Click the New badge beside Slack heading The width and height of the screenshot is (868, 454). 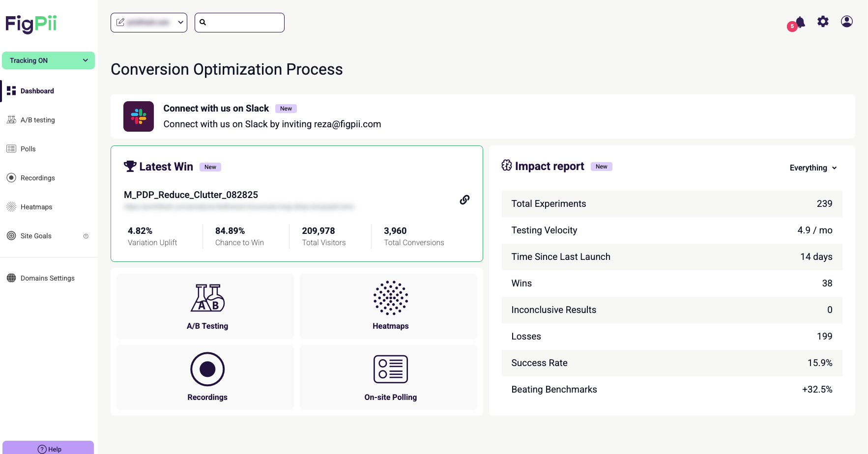286,109
